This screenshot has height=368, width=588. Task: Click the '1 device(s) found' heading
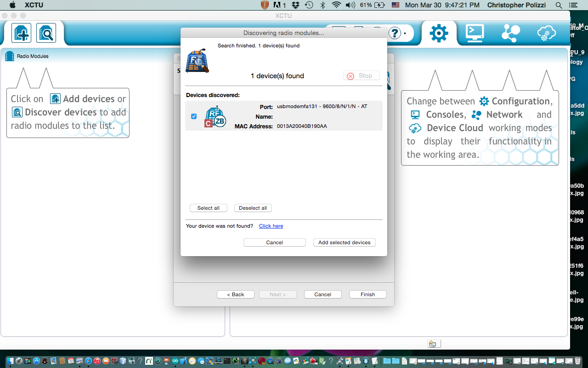[277, 76]
